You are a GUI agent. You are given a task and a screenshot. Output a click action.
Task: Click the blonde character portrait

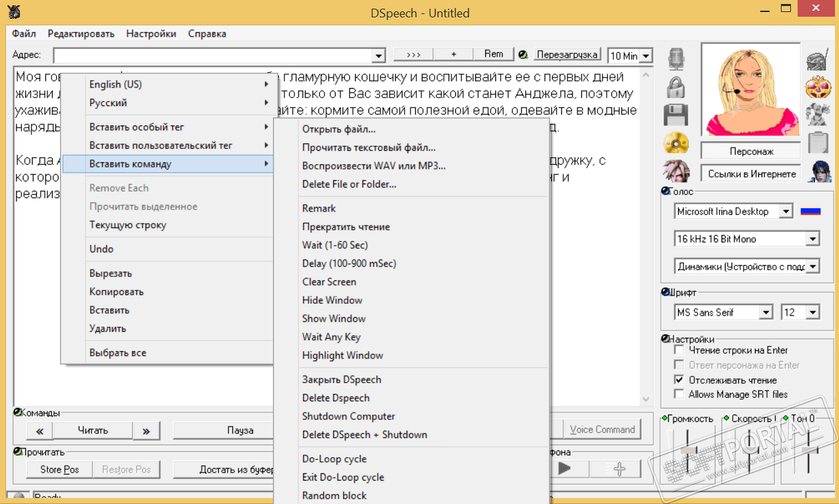click(x=751, y=89)
